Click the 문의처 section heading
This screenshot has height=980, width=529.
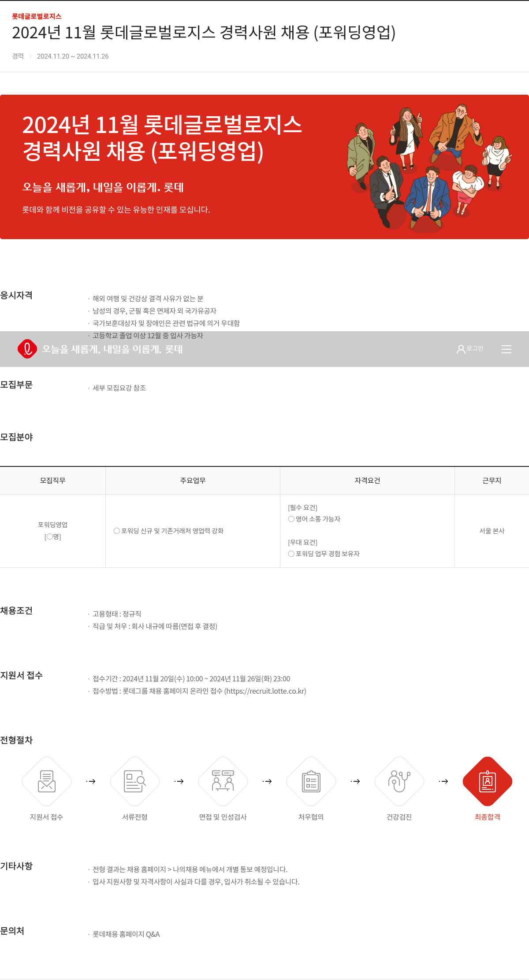12,931
